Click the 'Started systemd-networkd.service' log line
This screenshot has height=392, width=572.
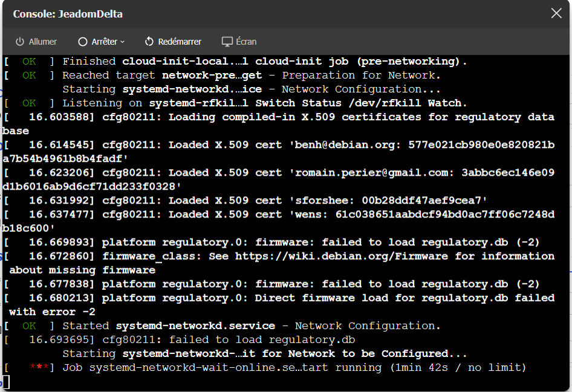point(251,326)
